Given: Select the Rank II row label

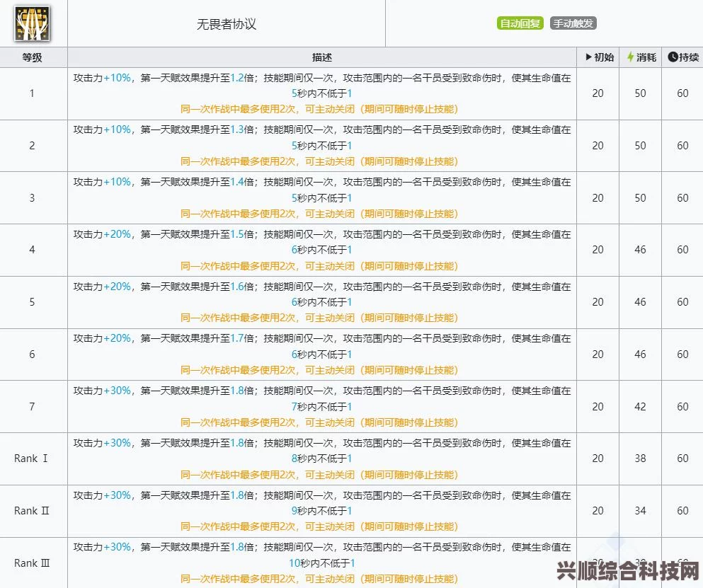Looking at the screenshot, I should [x=32, y=510].
